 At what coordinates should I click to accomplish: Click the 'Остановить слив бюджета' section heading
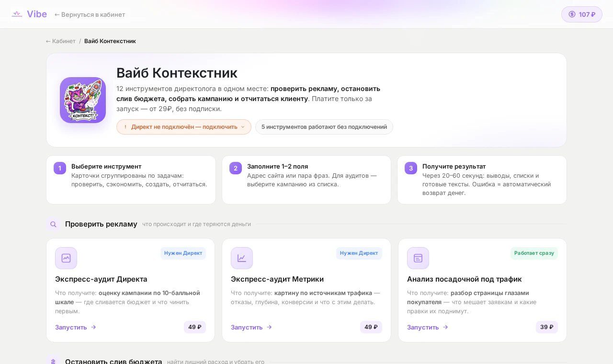click(x=114, y=362)
